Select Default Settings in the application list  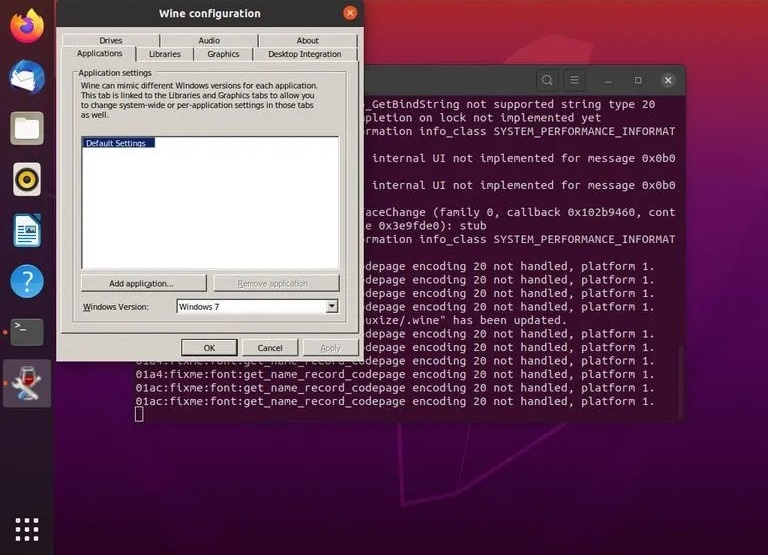click(116, 144)
